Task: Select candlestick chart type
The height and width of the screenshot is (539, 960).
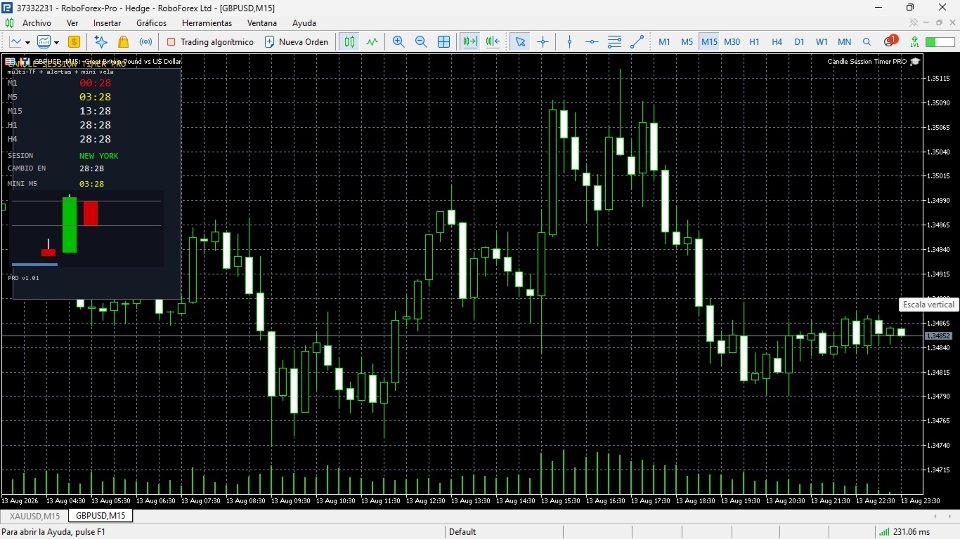Action: point(350,42)
